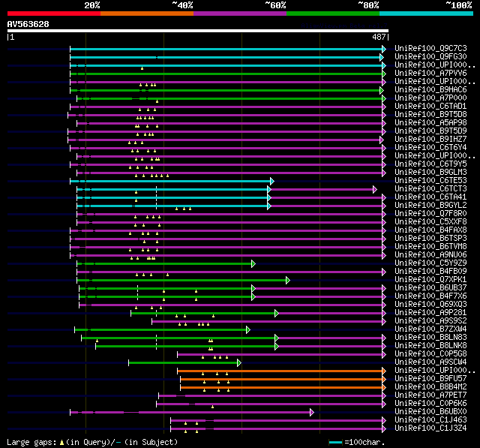Select the UniRef100_C1J463 label
The height and width of the screenshot is (448, 480).
(430, 420)
